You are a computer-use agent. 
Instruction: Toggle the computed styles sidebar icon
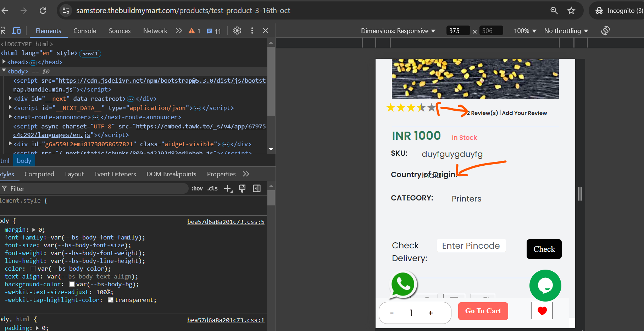[x=257, y=188]
